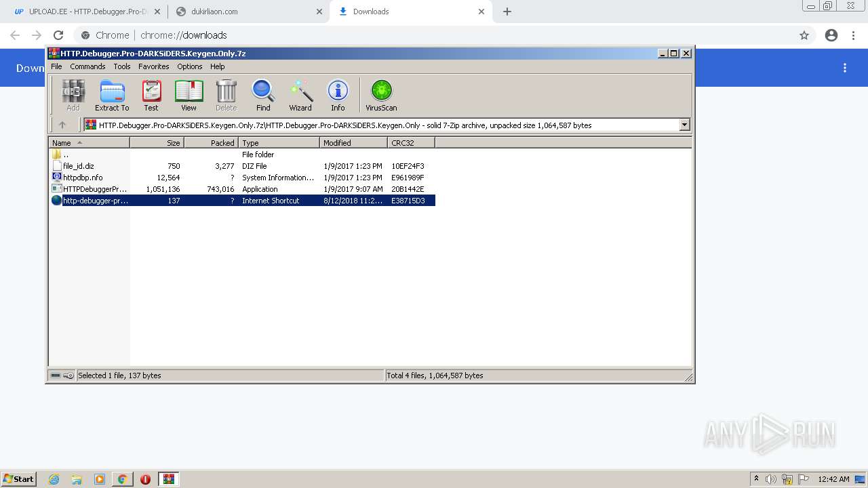The image size is (868, 488).
Task: Open the Options menu
Action: (190, 66)
